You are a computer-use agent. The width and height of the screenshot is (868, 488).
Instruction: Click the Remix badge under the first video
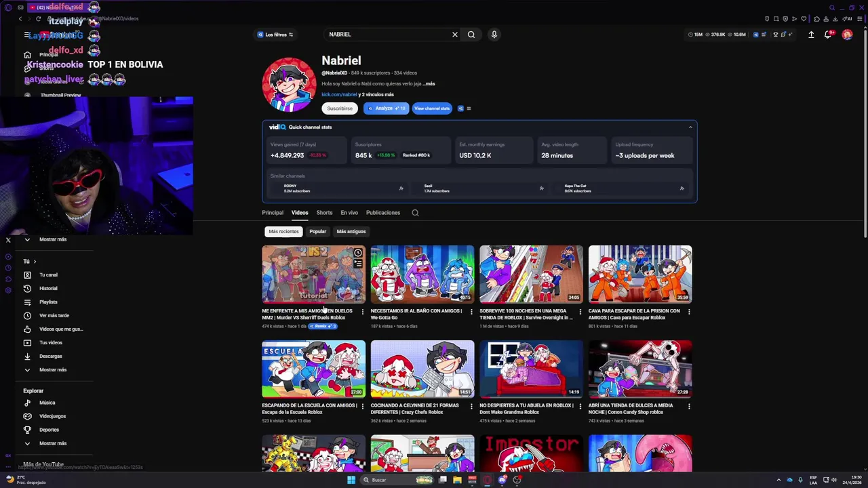[323, 326]
